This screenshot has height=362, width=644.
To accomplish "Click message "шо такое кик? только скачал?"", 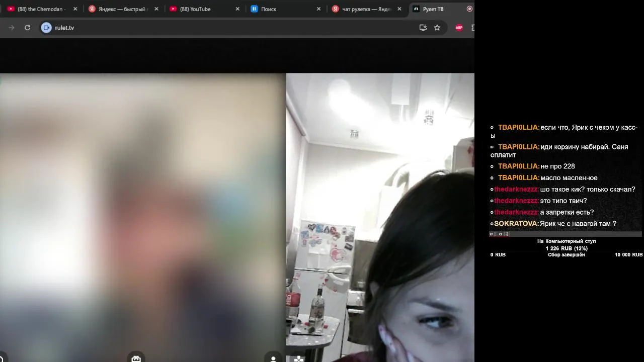I will pyautogui.click(x=588, y=190).
